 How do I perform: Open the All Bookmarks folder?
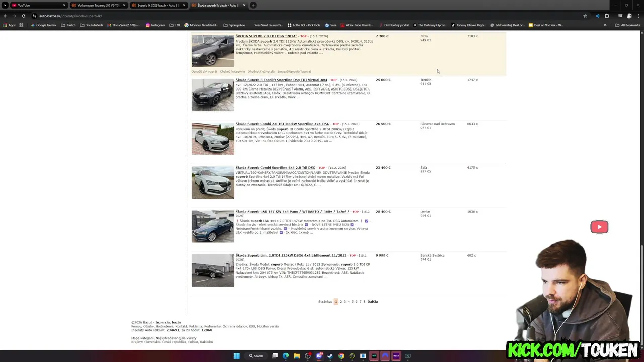(x=627, y=25)
